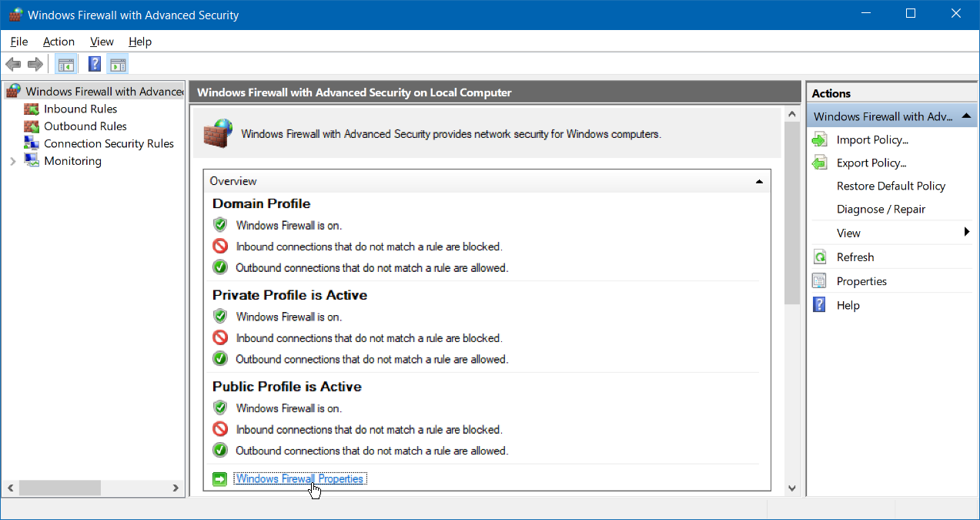Click the blue Help toolbar icon
Image resolution: width=980 pixels, height=520 pixels.
tap(95, 64)
